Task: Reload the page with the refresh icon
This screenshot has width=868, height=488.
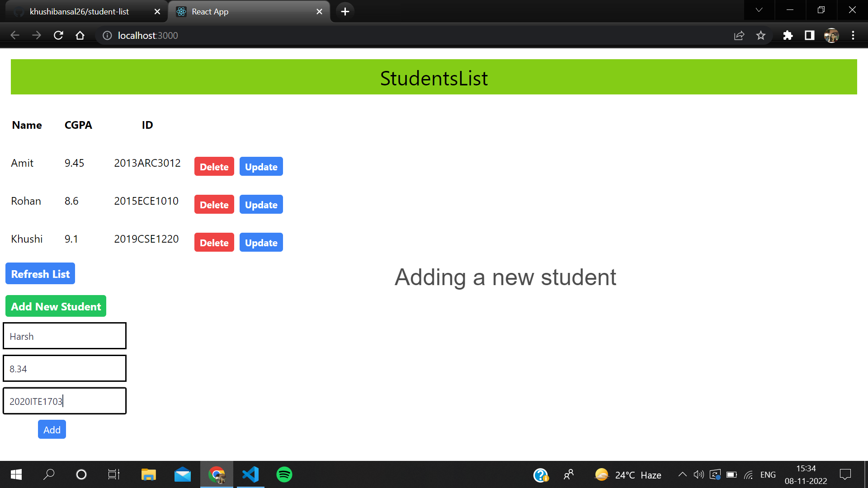Action: (x=58, y=35)
